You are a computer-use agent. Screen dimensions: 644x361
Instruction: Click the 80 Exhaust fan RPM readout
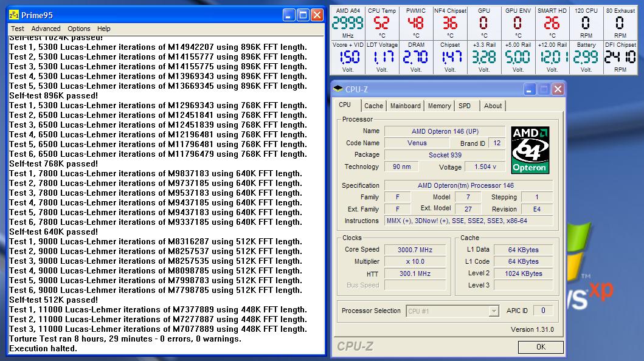tap(620, 23)
